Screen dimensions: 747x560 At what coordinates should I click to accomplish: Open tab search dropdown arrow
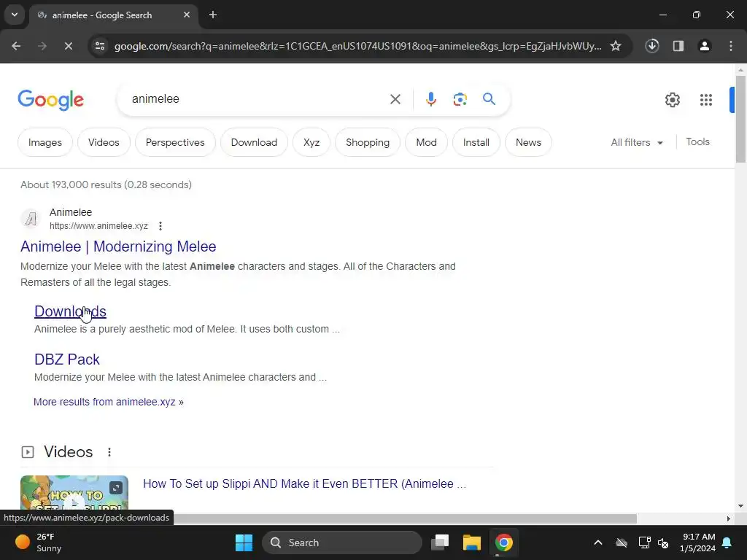point(15,15)
